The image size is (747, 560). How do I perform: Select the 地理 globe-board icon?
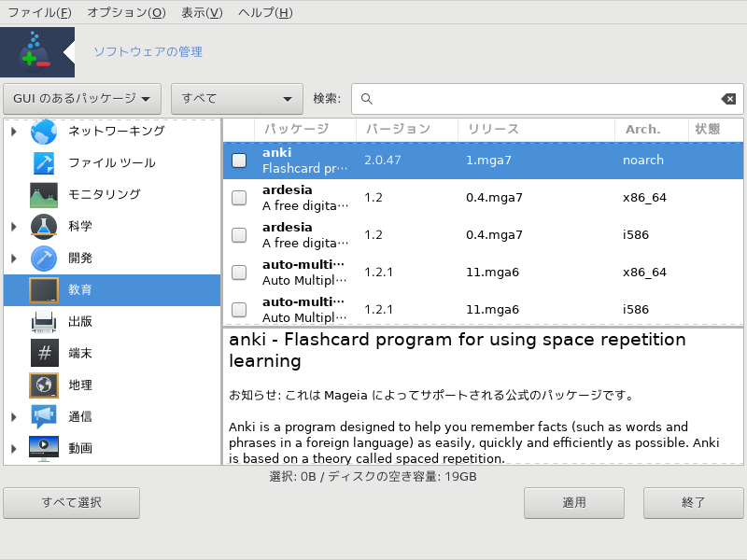pos(44,385)
